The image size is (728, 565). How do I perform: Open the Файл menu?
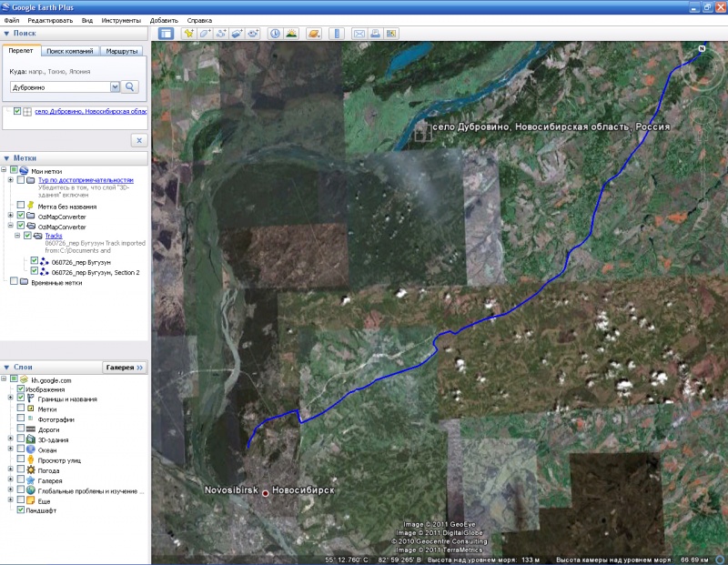[x=12, y=20]
